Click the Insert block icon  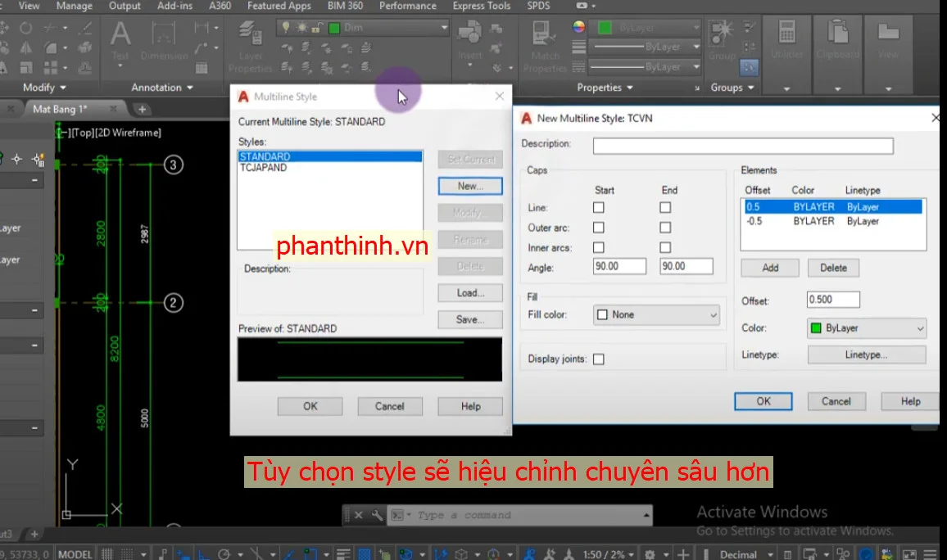(x=469, y=33)
